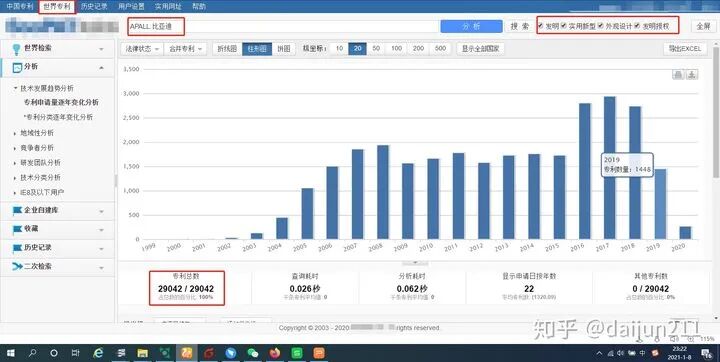Viewport: 720px width, 362px height.
Task: Expand the sidebar 历史记录 section chevron
Action: pos(101,249)
